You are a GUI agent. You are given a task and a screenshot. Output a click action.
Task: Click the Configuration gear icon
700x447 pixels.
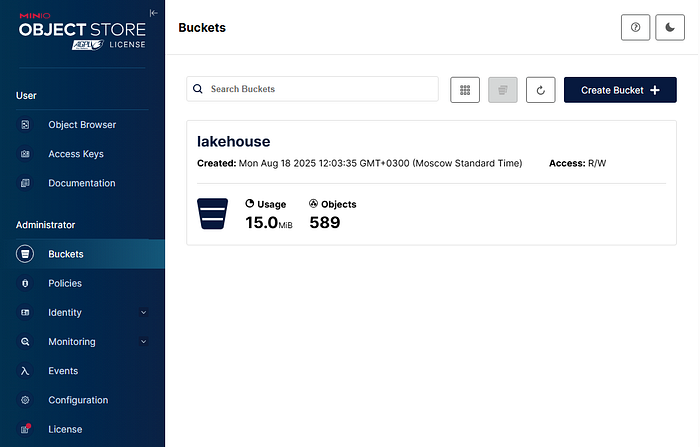point(25,400)
